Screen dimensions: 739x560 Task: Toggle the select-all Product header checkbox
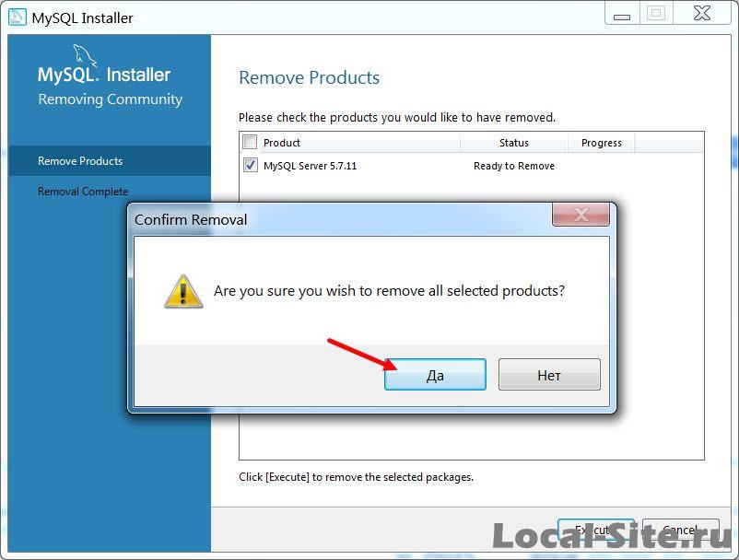point(250,142)
